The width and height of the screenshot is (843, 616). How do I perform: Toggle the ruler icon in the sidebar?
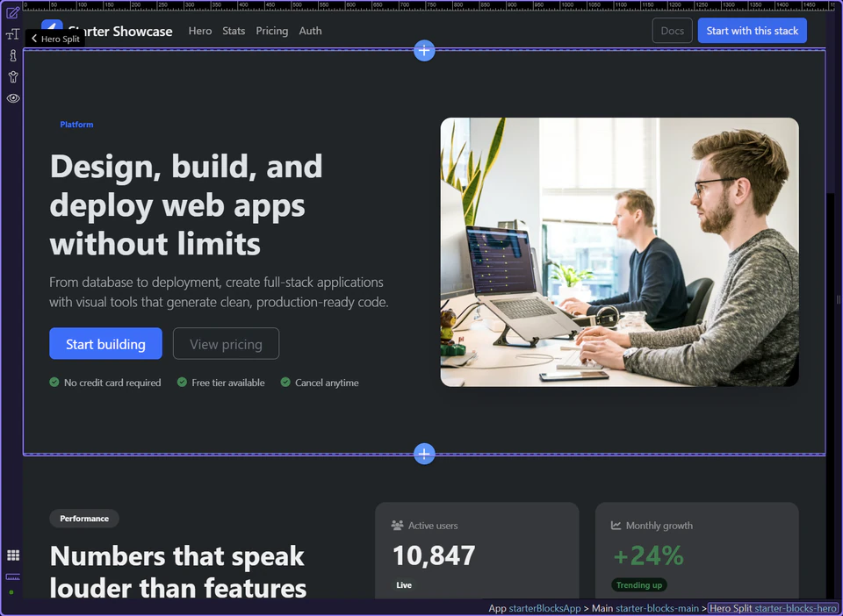(12, 577)
